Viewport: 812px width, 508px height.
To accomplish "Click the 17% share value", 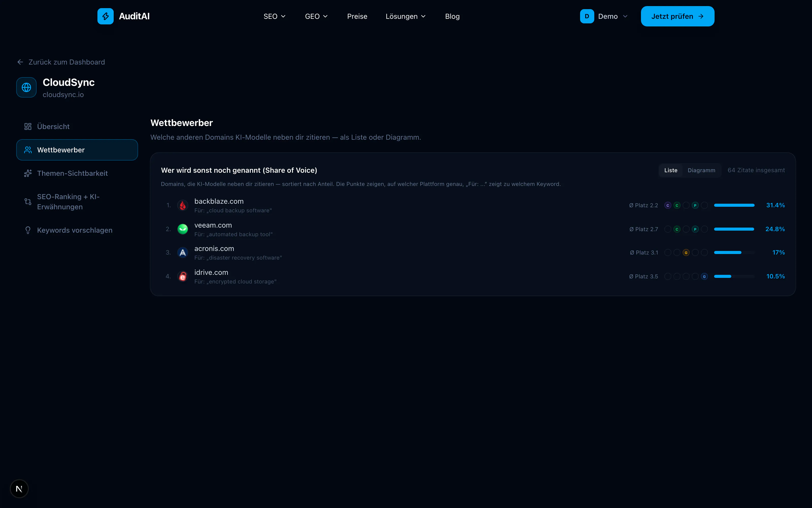I will [779, 253].
